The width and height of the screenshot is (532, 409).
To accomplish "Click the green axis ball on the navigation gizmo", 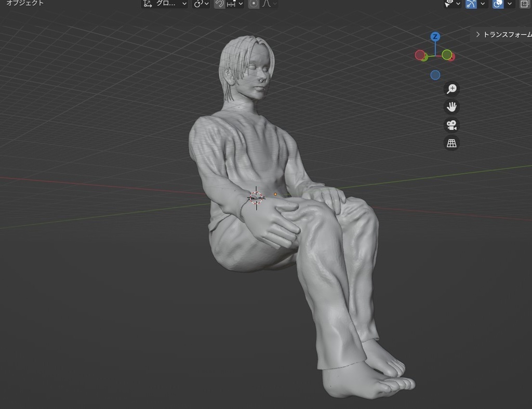I will point(447,54).
